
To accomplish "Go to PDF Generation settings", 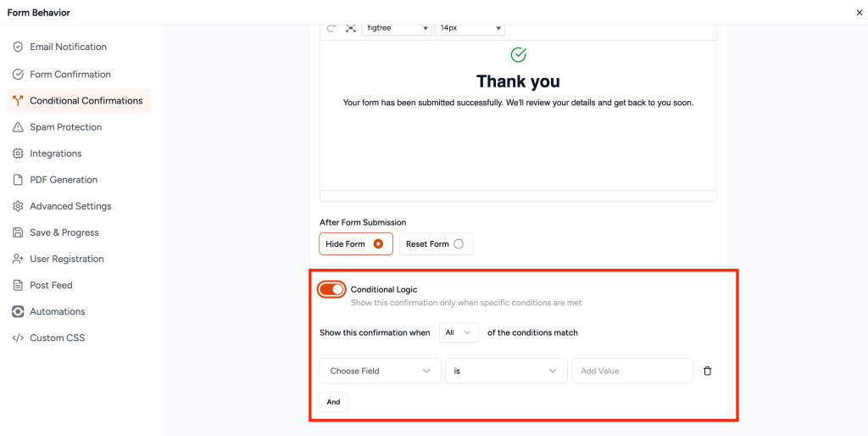I will click(64, 180).
